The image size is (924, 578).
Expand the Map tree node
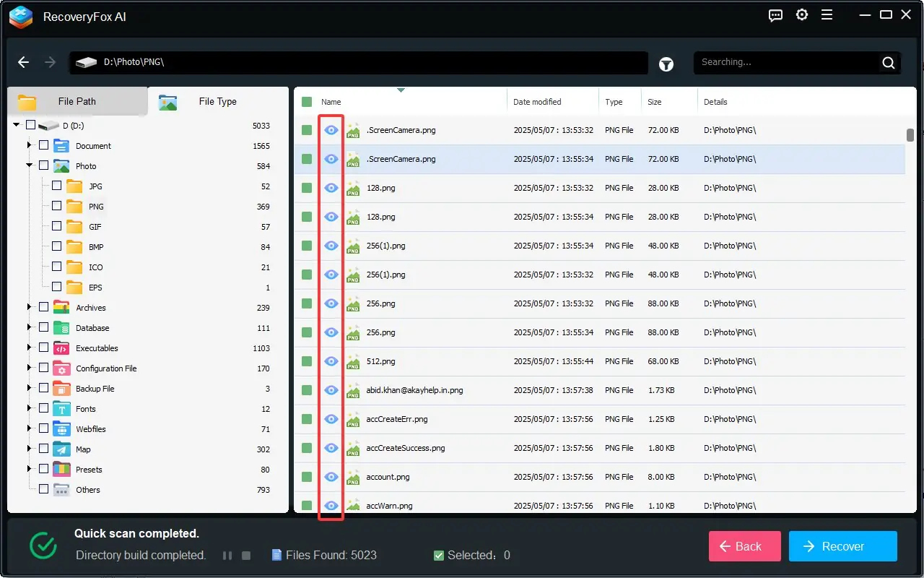30,449
